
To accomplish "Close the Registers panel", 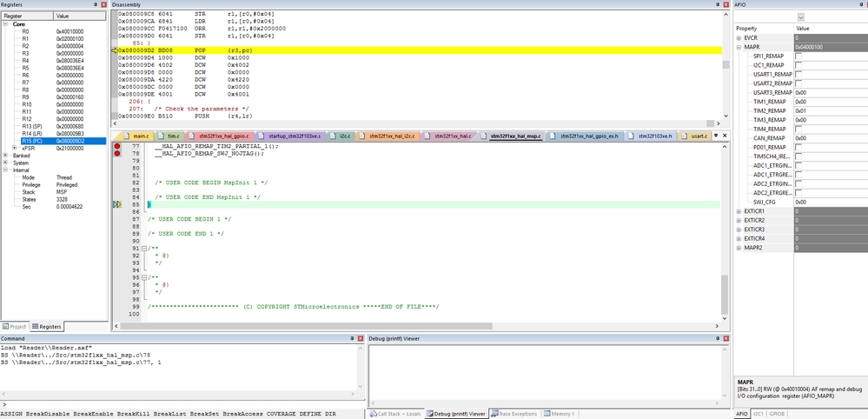I will point(103,4).
